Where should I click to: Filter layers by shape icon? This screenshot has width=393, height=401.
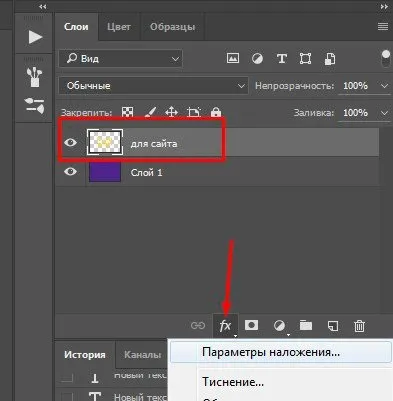[x=305, y=59]
